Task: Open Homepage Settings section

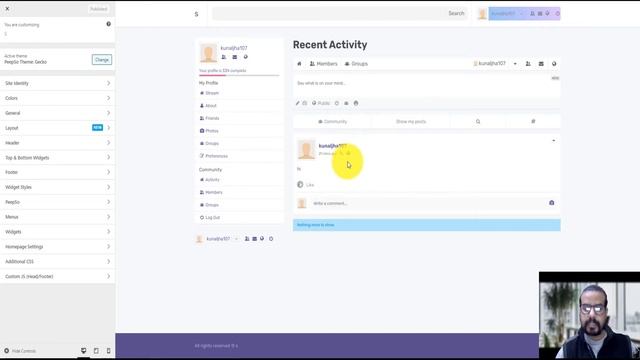Action: pyautogui.click(x=58, y=247)
